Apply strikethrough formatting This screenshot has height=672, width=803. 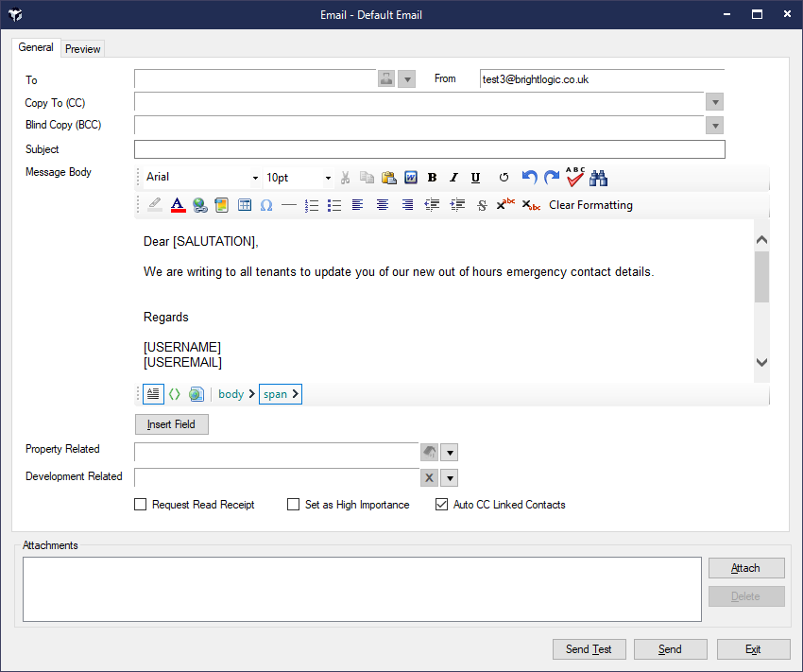click(x=482, y=205)
